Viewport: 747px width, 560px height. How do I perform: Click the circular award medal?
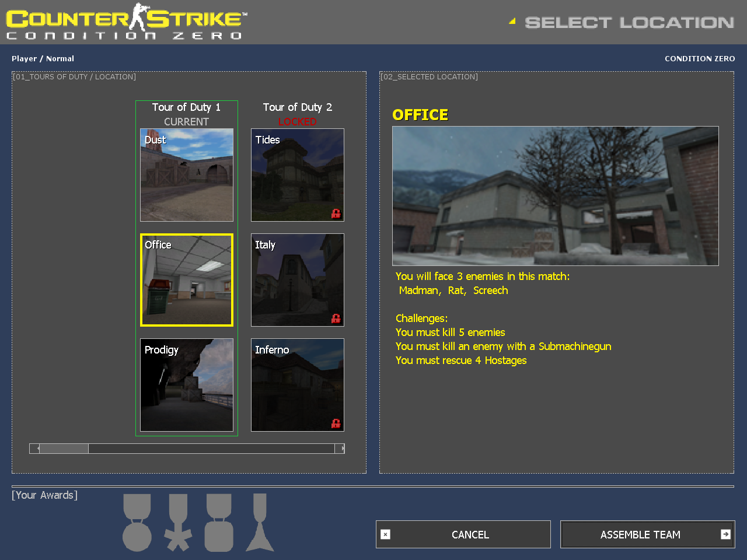click(137, 523)
